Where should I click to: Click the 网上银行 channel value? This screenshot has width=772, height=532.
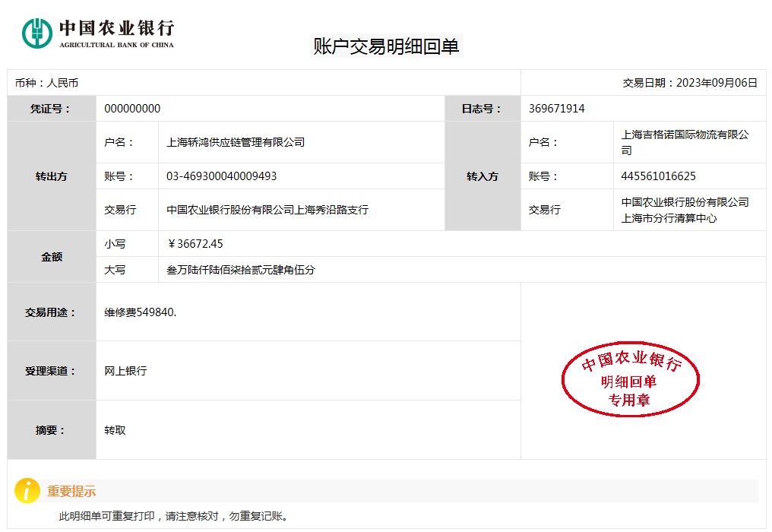pos(125,371)
